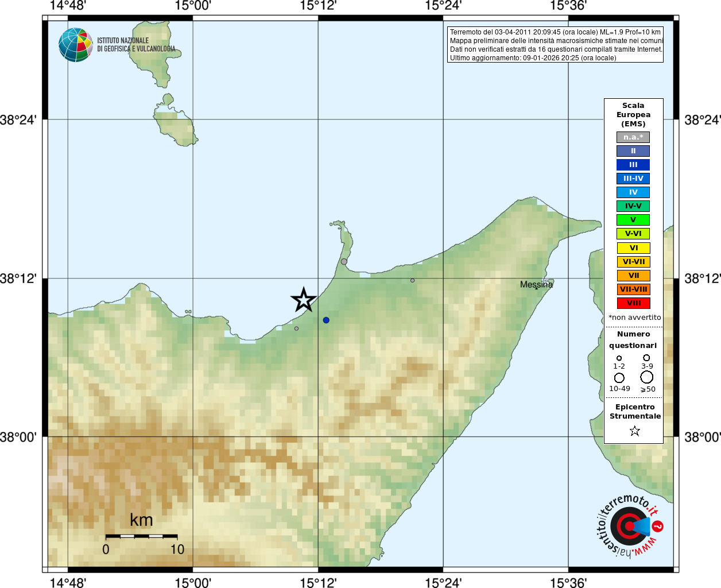This screenshot has height=588, width=721.
Task: Click the red VIII intensity swatch
Action: 633,303
